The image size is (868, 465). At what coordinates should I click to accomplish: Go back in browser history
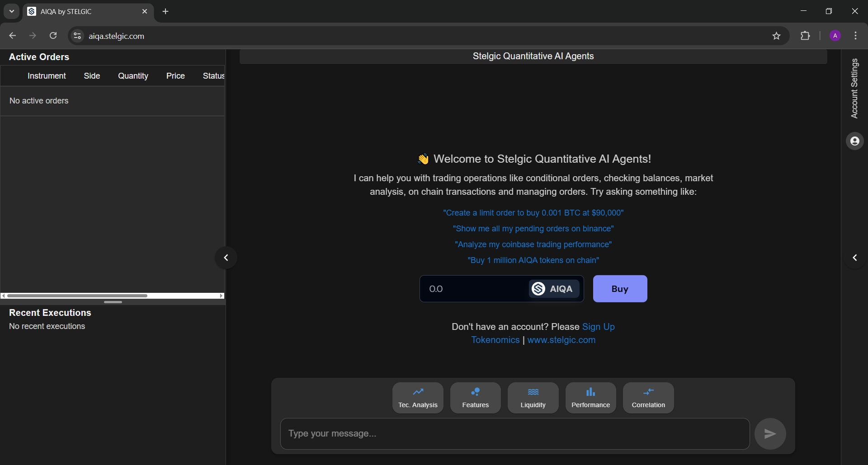point(13,36)
